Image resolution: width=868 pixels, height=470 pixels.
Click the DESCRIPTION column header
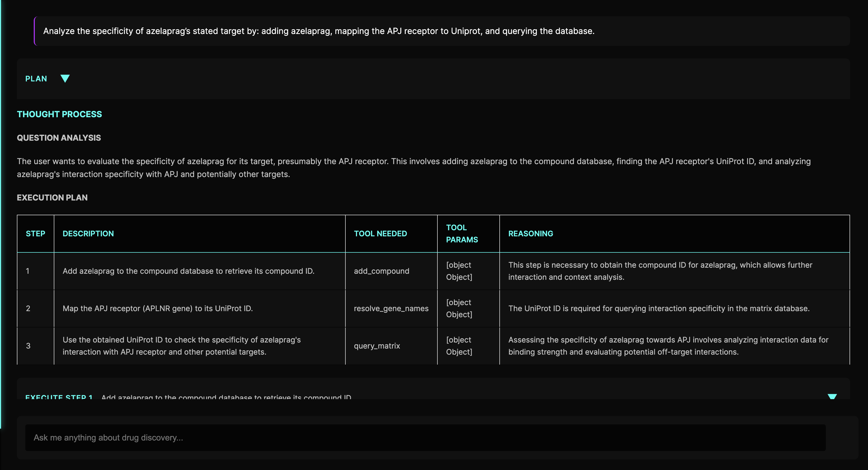point(88,234)
